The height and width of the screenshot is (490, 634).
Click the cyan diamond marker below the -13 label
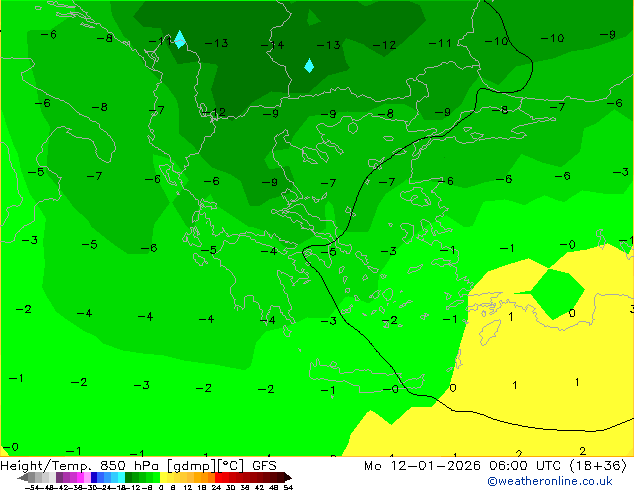(x=309, y=65)
